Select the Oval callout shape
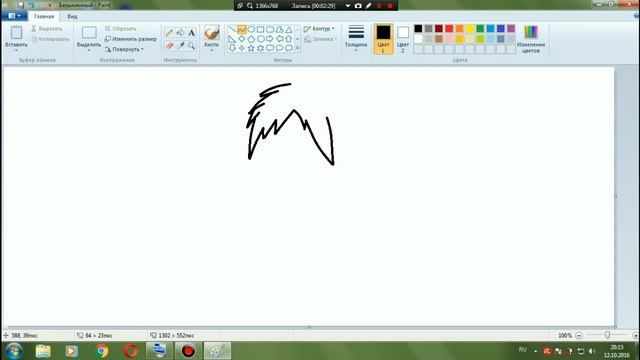 279,48
